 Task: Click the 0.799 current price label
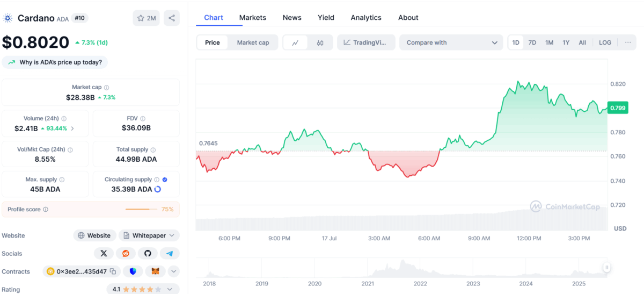(x=618, y=108)
